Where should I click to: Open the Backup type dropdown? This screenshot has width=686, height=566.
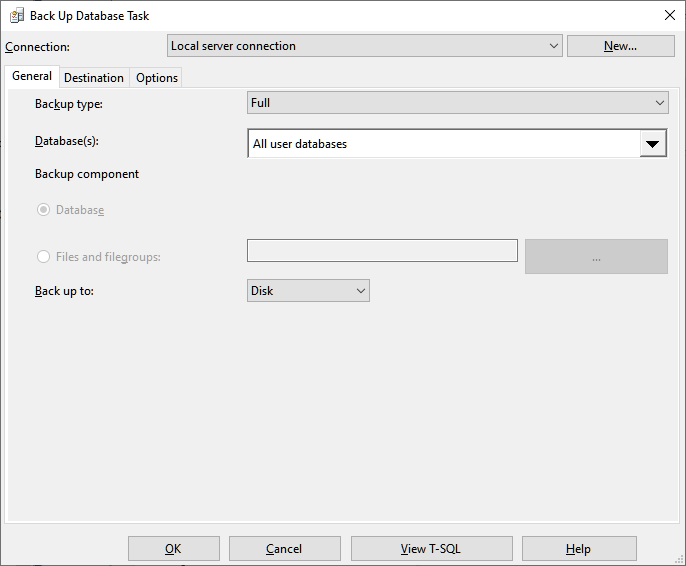458,103
